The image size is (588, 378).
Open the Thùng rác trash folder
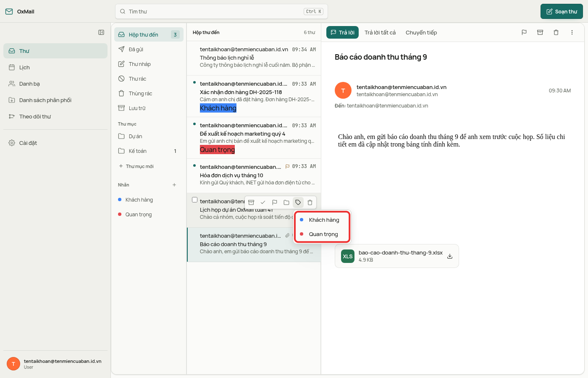coord(149,94)
